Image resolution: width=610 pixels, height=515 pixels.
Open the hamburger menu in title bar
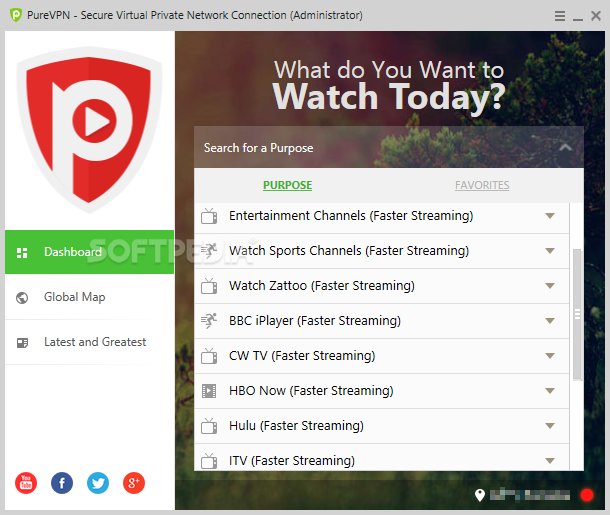click(560, 16)
